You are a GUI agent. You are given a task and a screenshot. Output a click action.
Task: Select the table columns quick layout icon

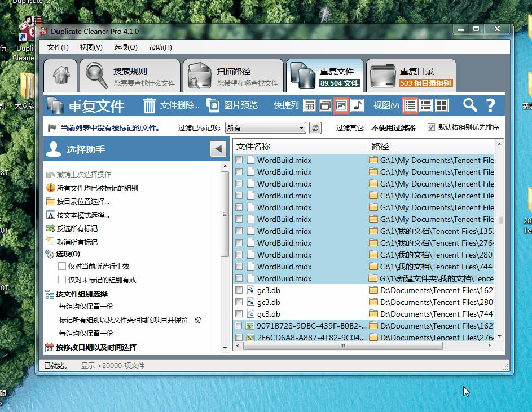(x=309, y=106)
